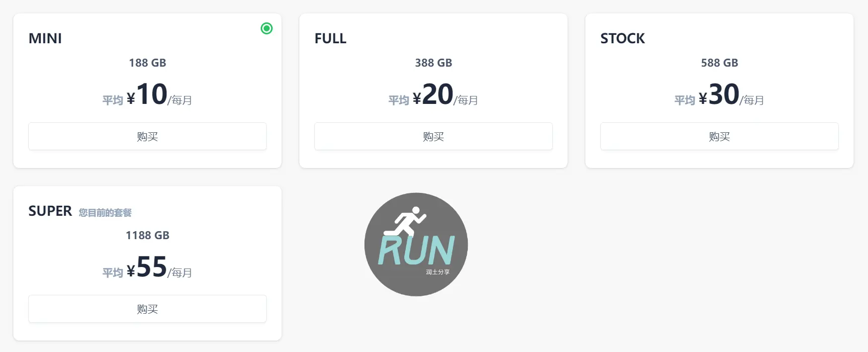Image resolution: width=868 pixels, height=352 pixels.
Task: Click the 388 GB data amount
Action: [434, 63]
